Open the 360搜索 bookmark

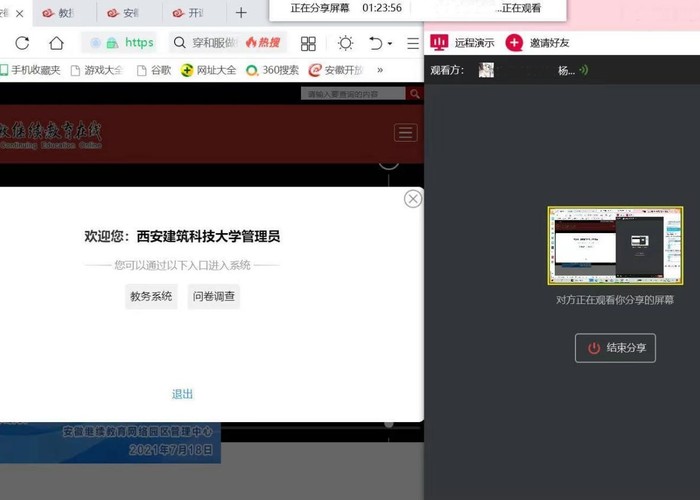pyautogui.click(x=272, y=70)
